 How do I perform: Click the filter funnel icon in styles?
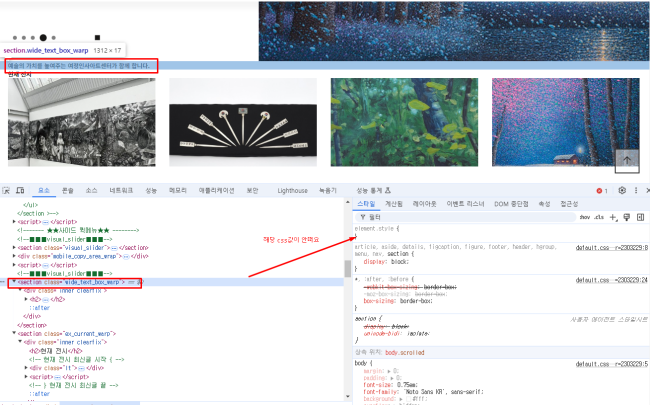tap(363, 217)
